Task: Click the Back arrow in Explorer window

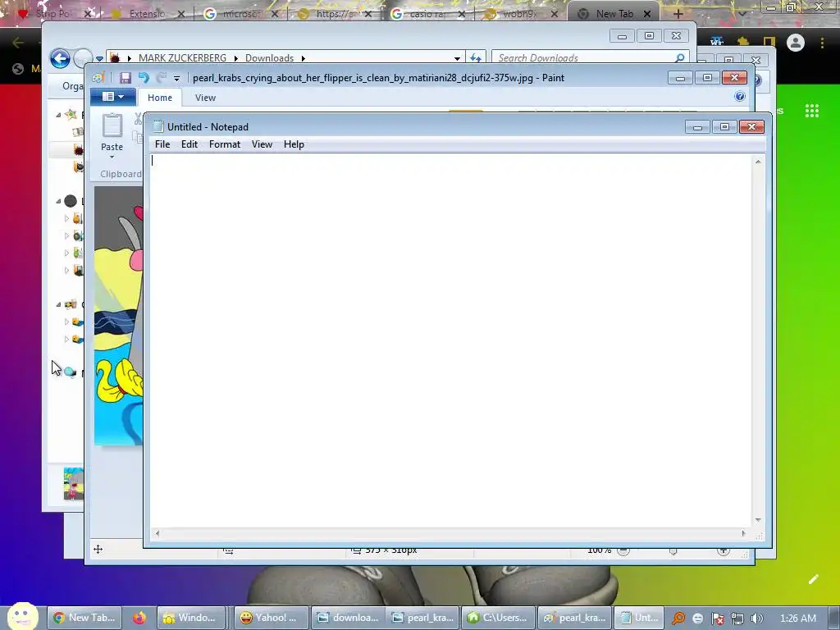Action: tap(60, 58)
